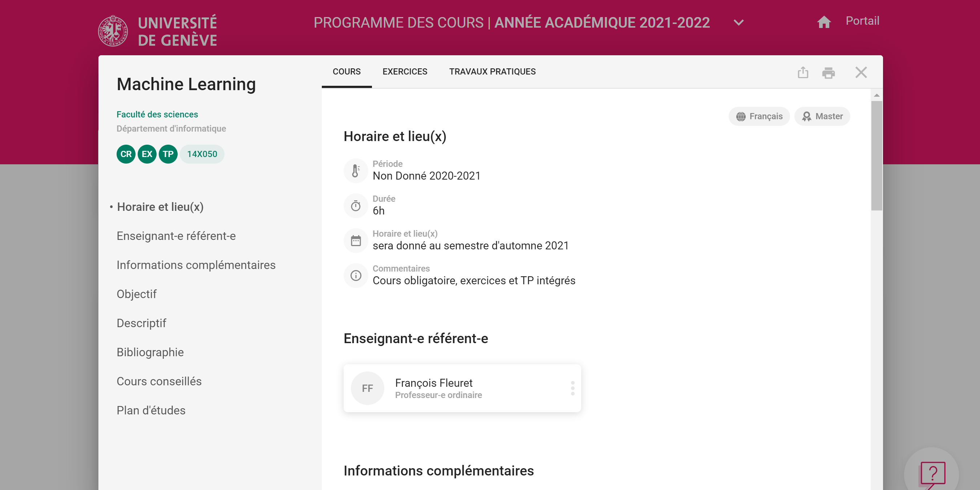Switch to the TRAVAUX PRATIQUES tab

[492, 72]
